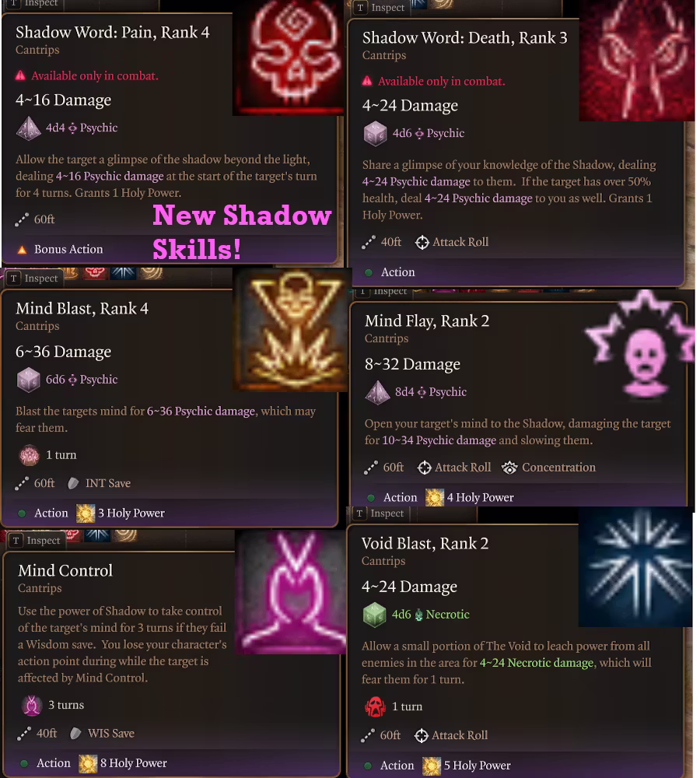Click the Inspect tab above Shadow Word: Death

[380, 8]
